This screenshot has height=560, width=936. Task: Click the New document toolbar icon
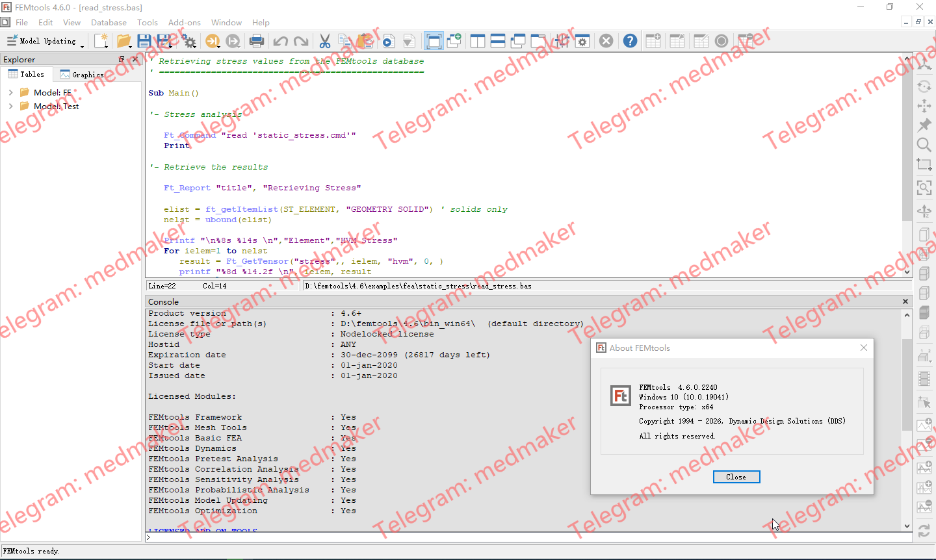tap(100, 41)
